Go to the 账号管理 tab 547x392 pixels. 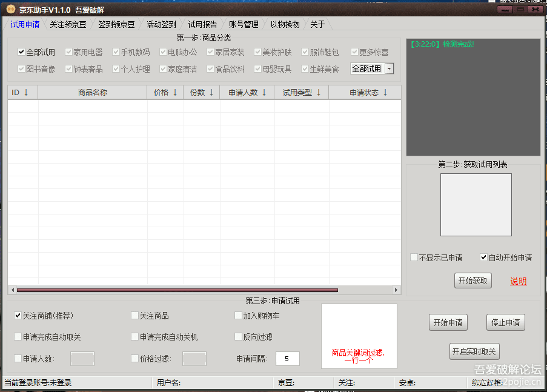(x=244, y=24)
